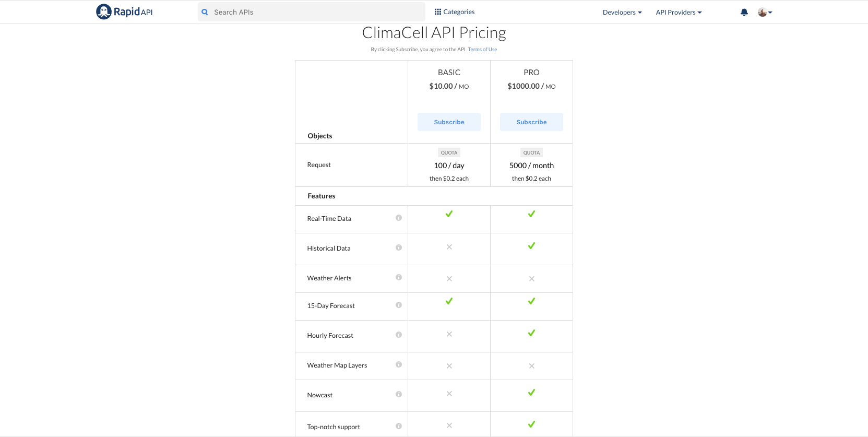Click the Top-notch support label
This screenshot has width=868, height=437.
click(334, 427)
